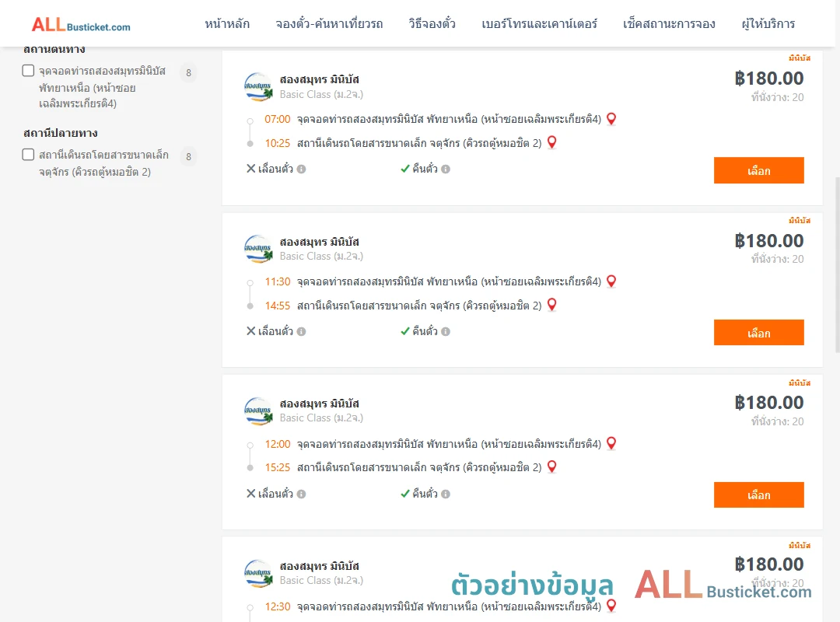The height and width of the screenshot is (622, 840).
Task: Open map pin for 07:00 departure point
Action: tap(611, 119)
